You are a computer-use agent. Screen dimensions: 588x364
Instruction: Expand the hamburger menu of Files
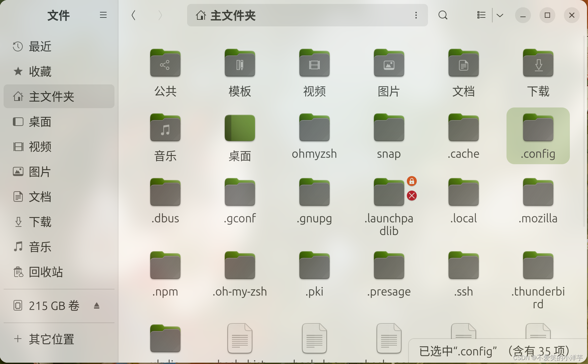click(103, 15)
